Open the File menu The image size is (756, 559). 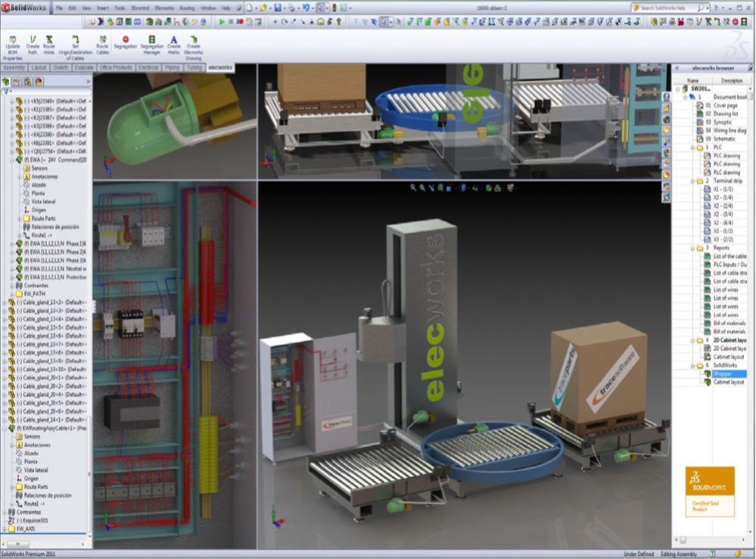click(x=59, y=8)
